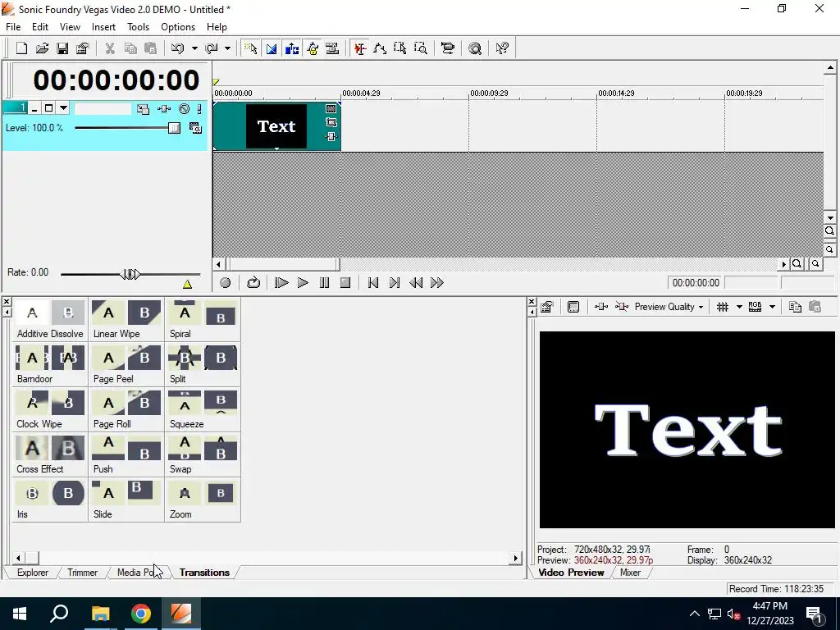The height and width of the screenshot is (630, 840).
Task: Toggle Auto Ripple mode
Action: coord(291,48)
